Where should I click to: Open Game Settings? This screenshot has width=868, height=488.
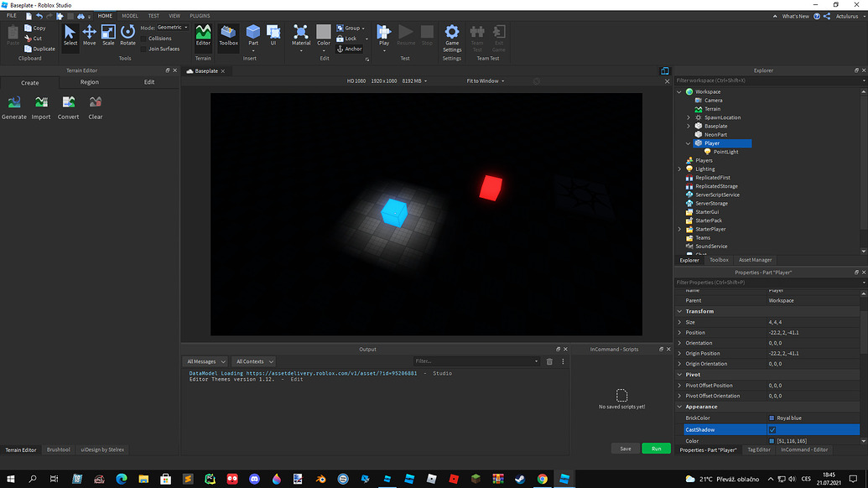point(452,38)
